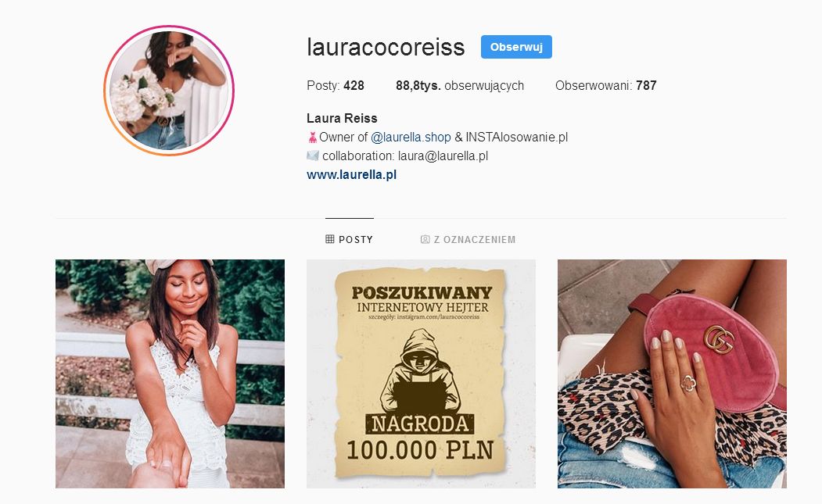This screenshot has height=504, width=822.
Task: Open the @laurella.shop mention link
Action: tap(411, 138)
